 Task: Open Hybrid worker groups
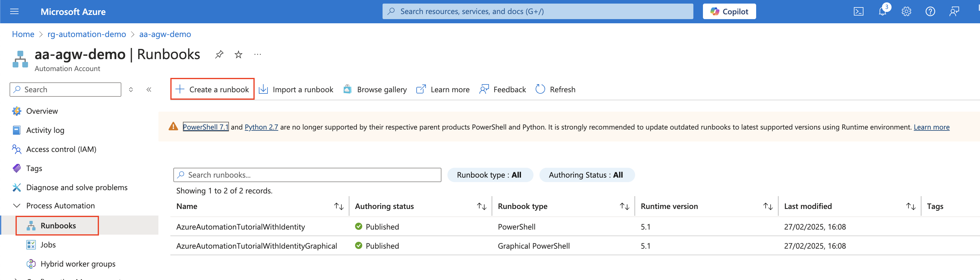tap(78, 264)
